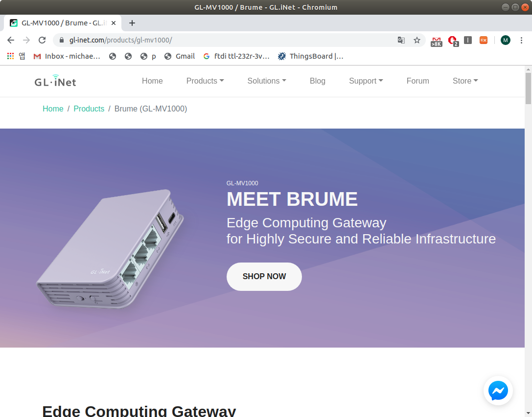This screenshot has height=417, width=532.
Task: Expand the Products dropdown menu
Action: [x=205, y=81]
